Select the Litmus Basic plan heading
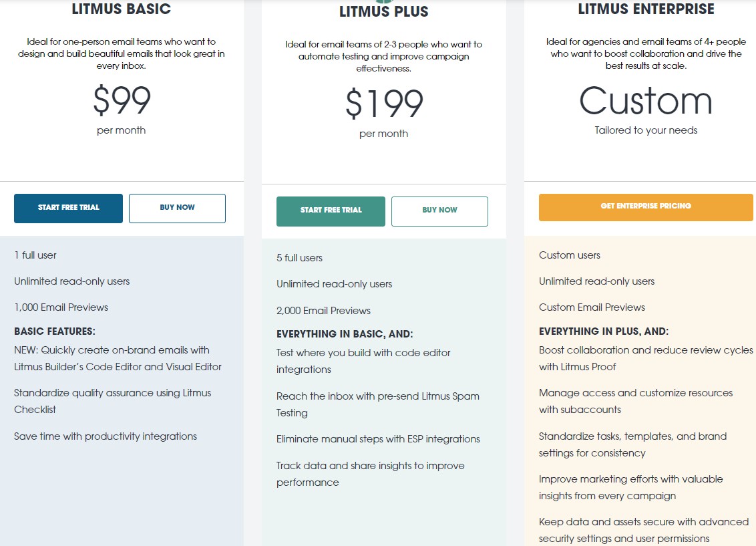This screenshot has width=756, height=546. (121, 9)
